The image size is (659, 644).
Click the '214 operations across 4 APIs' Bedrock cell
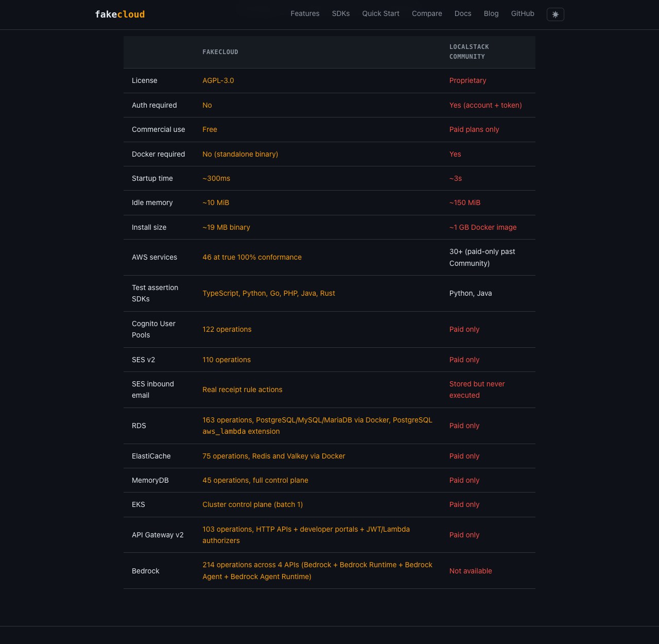318,571
